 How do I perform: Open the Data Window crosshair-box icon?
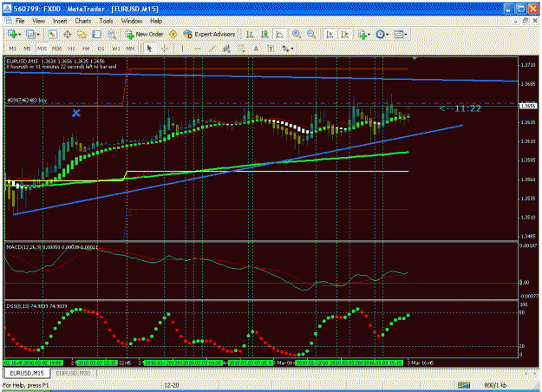point(68,34)
